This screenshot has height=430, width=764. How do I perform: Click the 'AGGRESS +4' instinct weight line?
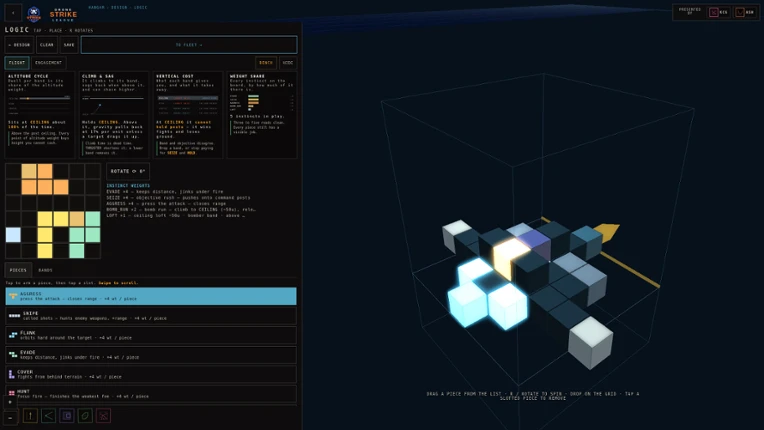(x=166, y=204)
